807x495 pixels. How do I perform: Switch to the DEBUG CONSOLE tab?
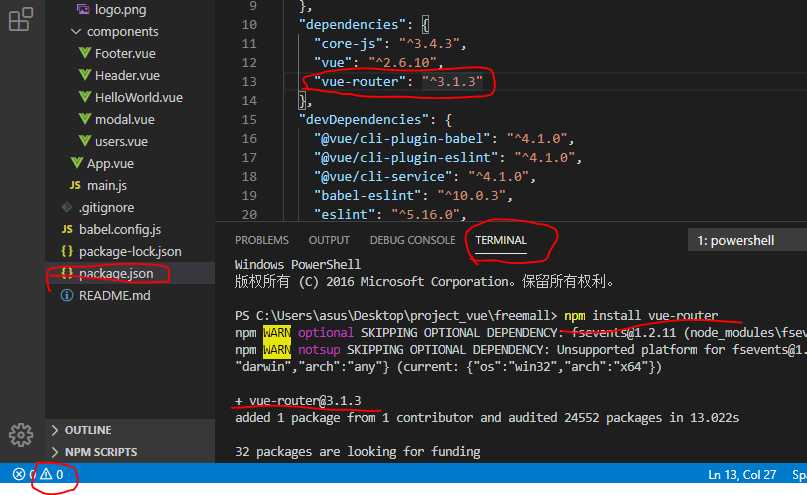(x=412, y=240)
